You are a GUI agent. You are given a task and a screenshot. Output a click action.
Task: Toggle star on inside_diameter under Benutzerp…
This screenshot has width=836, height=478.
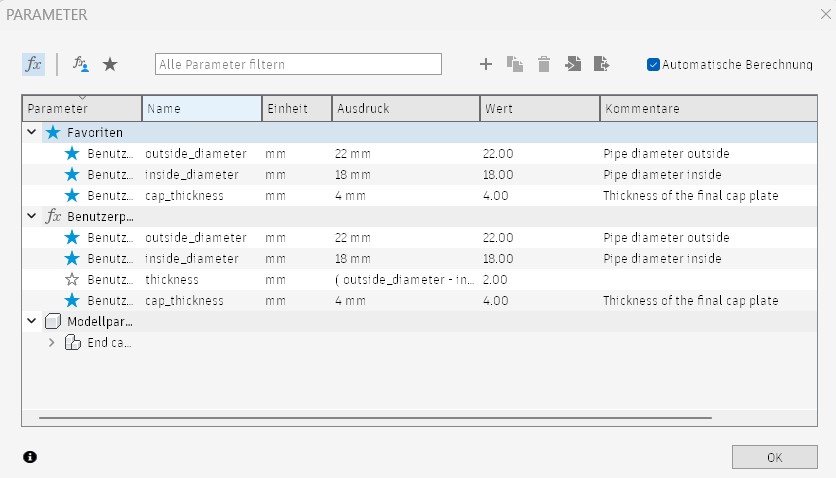tap(71, 258)
